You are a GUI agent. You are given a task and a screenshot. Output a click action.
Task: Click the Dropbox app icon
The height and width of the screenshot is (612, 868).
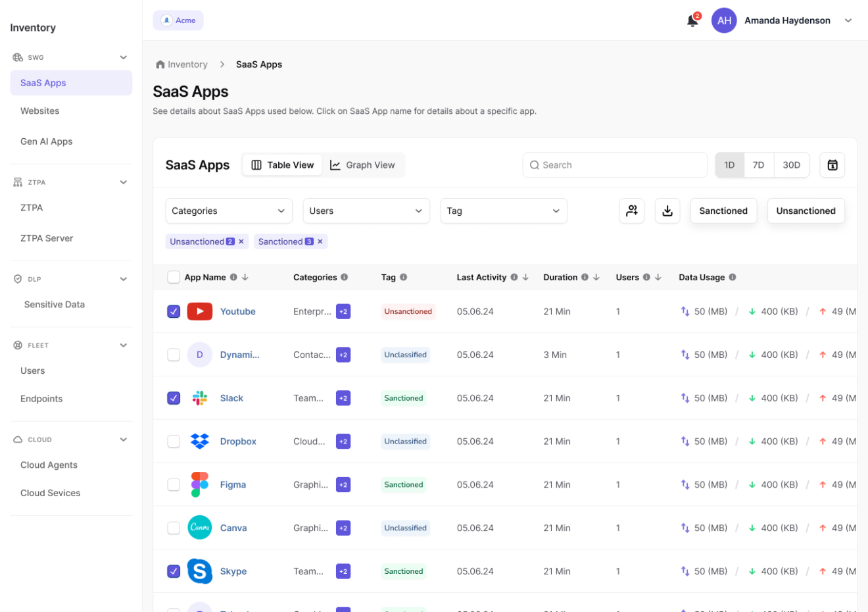click(200, 441)
